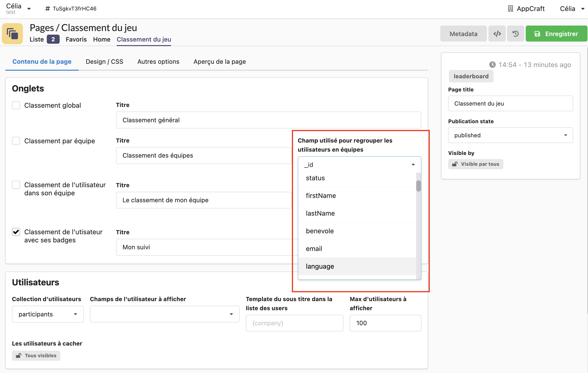Enable the Classement global checkbox

click(x=16, y=105)
